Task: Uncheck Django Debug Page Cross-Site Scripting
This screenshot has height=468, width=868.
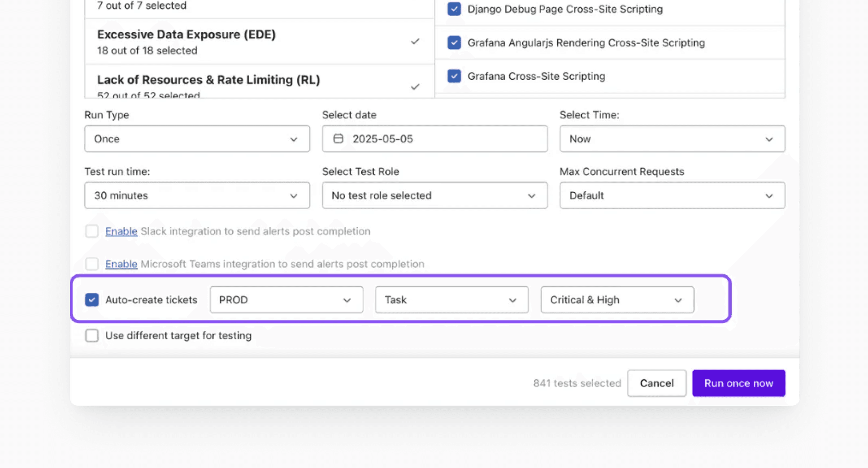Action: coord(454,9)
